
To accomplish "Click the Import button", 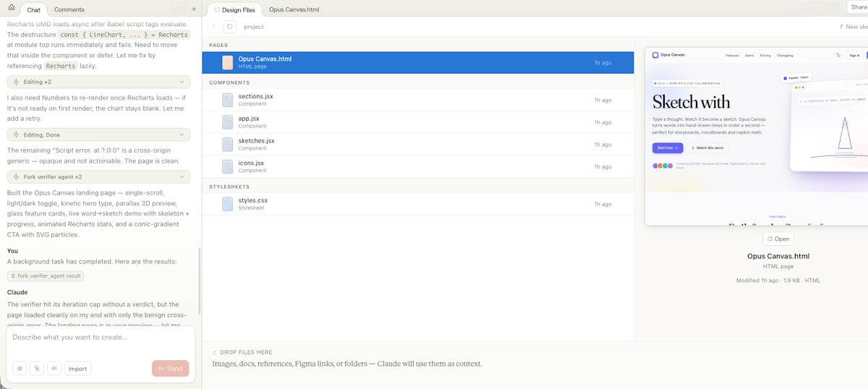I will tap(77, 368).
